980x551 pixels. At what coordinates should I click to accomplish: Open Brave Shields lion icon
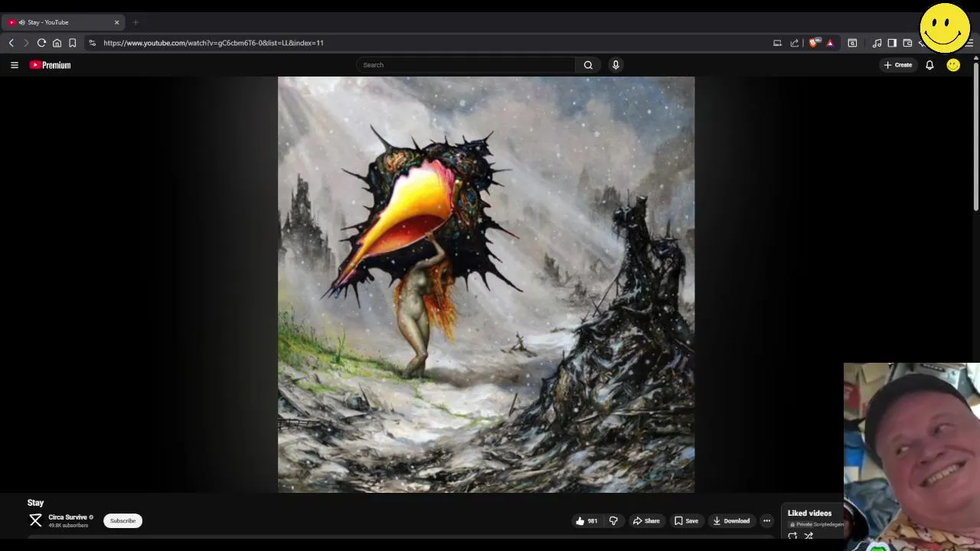click(815, 43)
